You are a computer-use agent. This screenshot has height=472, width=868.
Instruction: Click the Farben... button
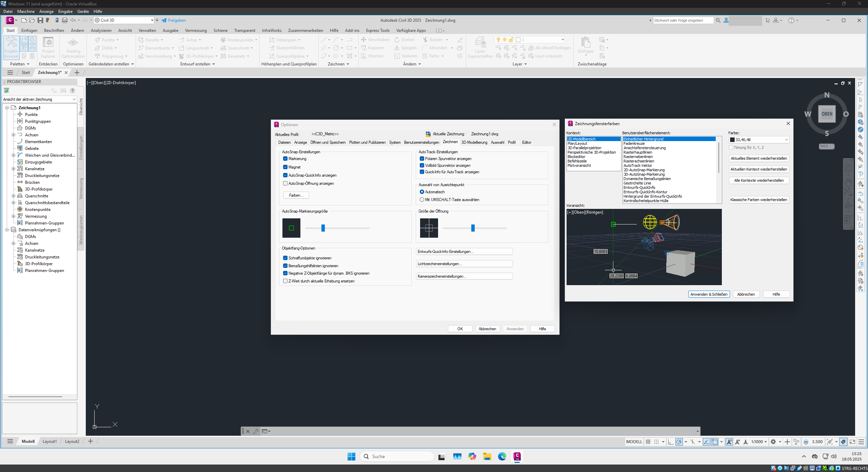(x=296, y=195)
